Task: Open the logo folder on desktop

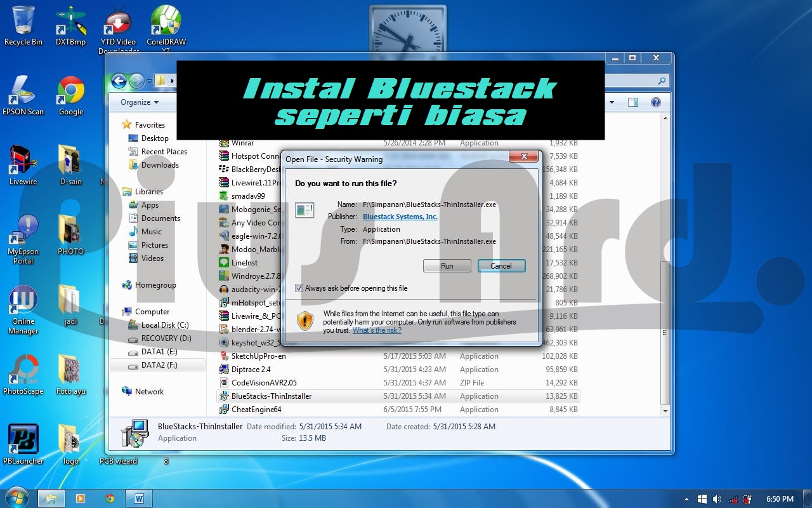Action: [x=70, y=444]
